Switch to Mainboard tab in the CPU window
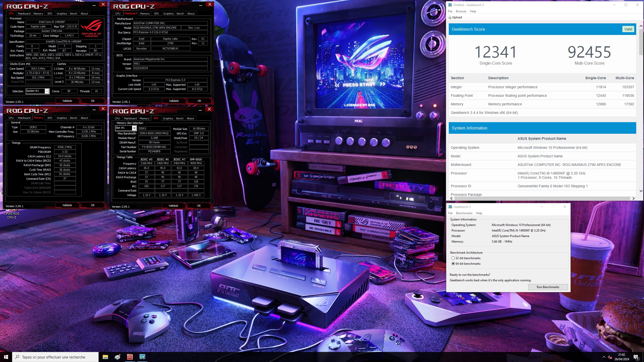644x362 pixels. (x=24, y=14)
